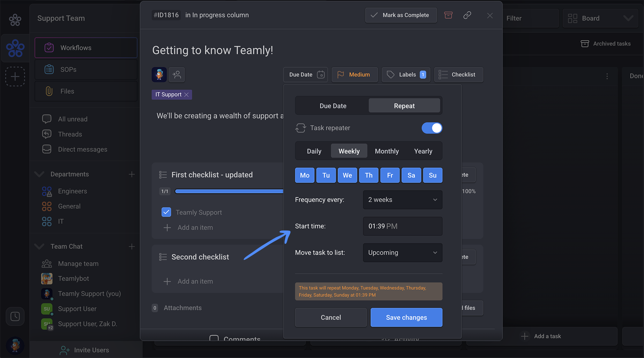Open IT department

[52, 221]
